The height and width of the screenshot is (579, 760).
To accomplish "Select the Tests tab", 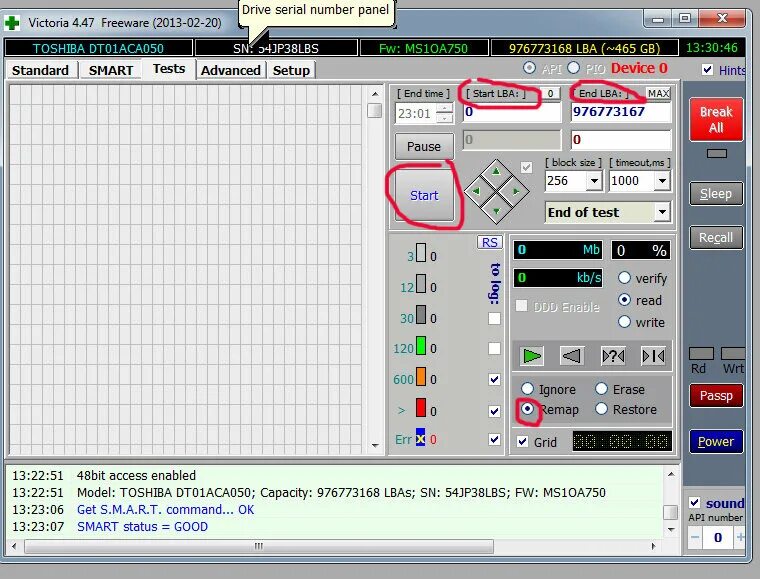I will [x=169, y=69].
